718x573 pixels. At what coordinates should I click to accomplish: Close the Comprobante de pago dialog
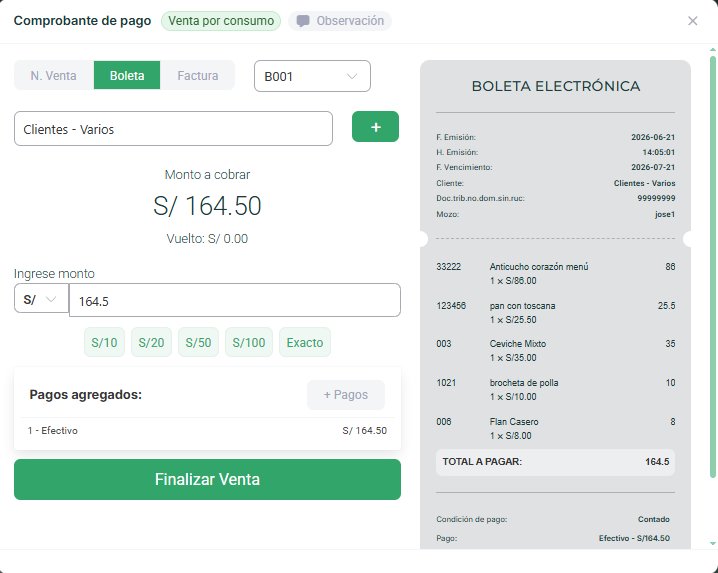coord(692,21)
